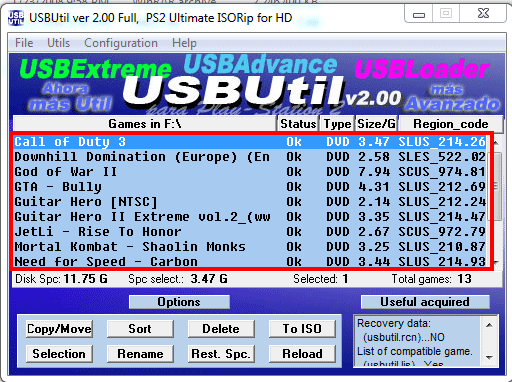This screenshot has width=512, height=382.
Task: Click the Region_code column header
Action: coord(451,124)
